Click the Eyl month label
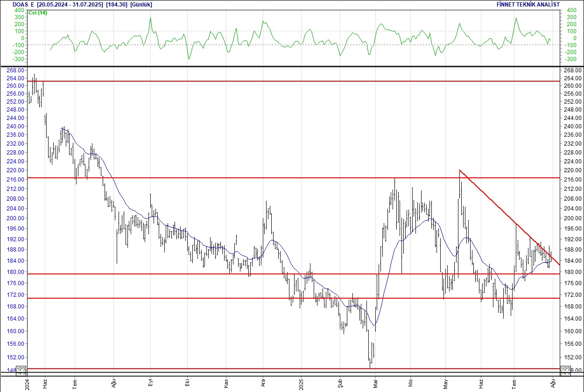This screenshot has width=584, height=392. 150,384
